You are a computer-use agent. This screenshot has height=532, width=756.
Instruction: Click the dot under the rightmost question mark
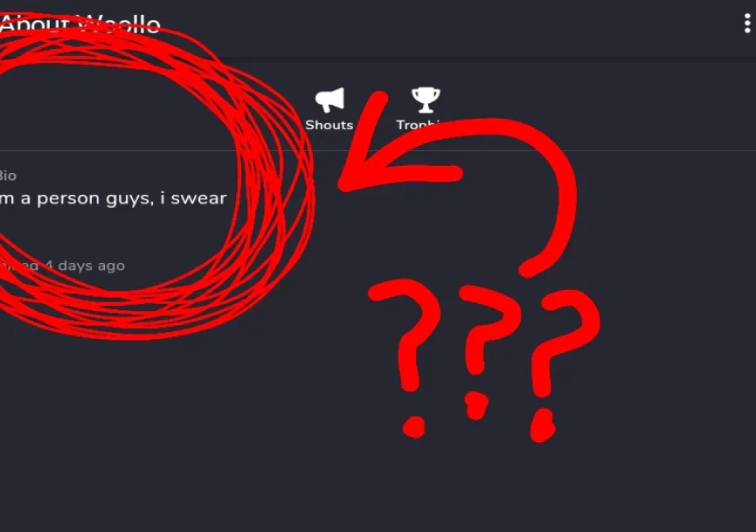pyautogui.click(x=543, y=425)
